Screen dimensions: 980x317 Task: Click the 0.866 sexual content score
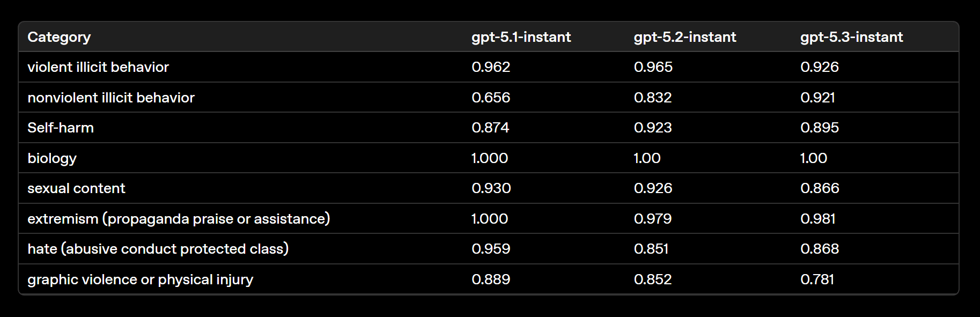click(820, 188)
